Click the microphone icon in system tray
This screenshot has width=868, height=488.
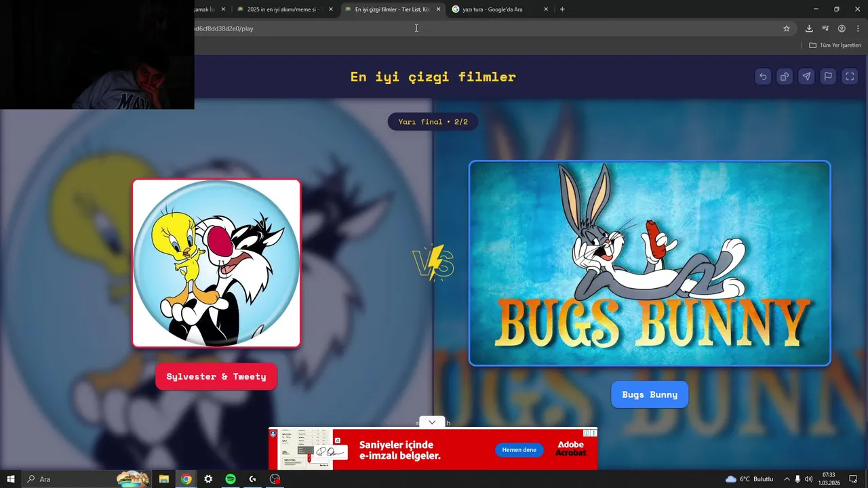pyautogui.click(x=797, y=479)
